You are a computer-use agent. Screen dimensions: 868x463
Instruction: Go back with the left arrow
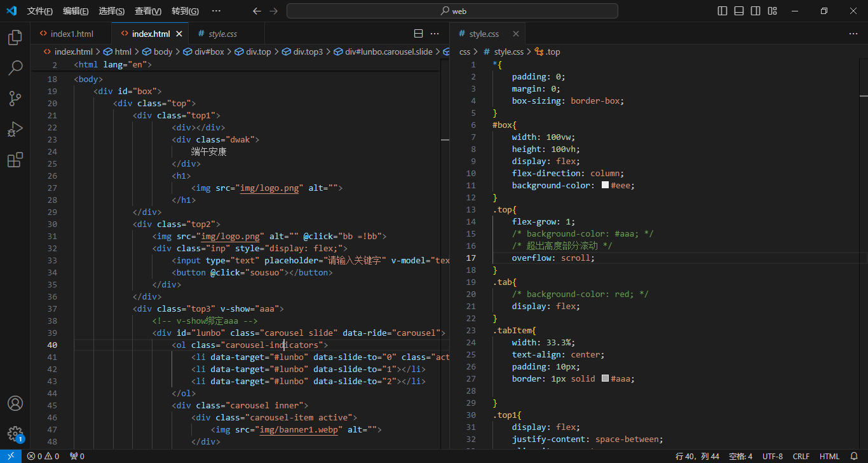tap(257, 11)
